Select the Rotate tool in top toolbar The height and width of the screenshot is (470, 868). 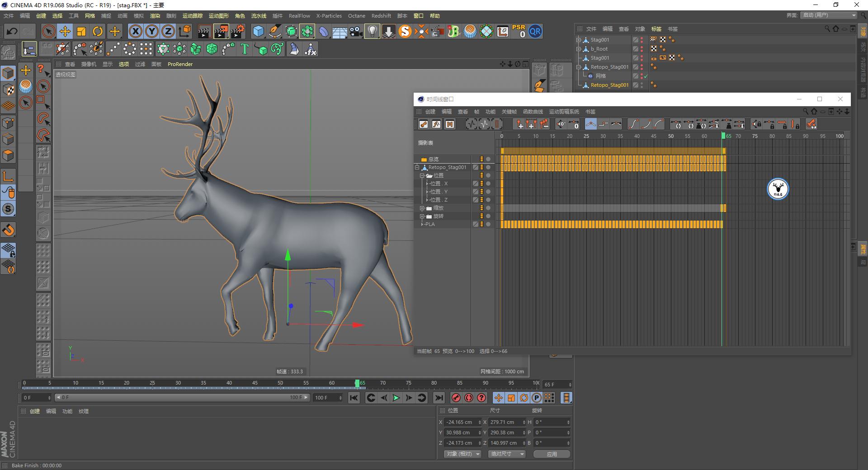coord(98,31)
